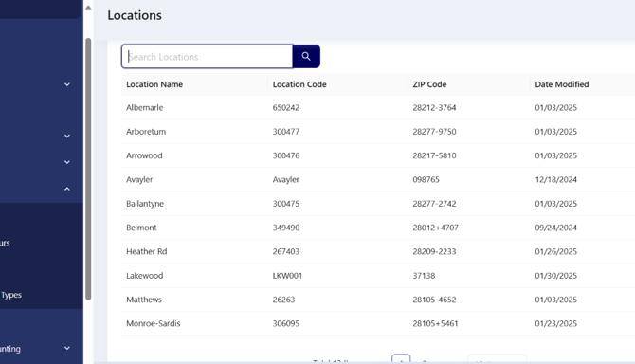This screenshot has width=635, height=364.
Task: Click ZIP code 37138
Action: tap(424, 275)
